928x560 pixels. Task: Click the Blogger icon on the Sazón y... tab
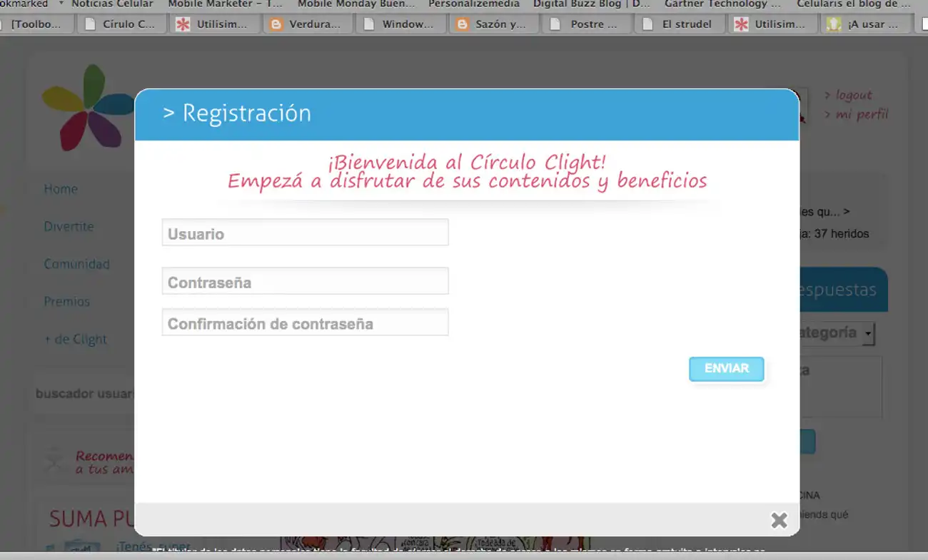click(463, 24)
